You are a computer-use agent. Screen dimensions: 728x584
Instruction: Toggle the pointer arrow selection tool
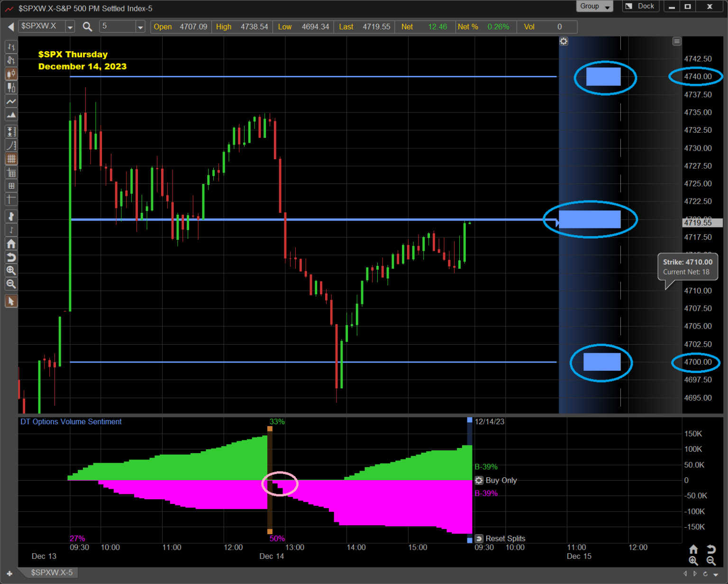pyautogui.click(x=11, y=301)
